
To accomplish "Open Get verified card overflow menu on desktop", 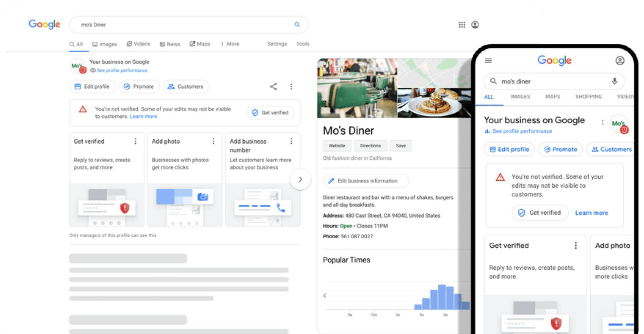I will [135, 141].
